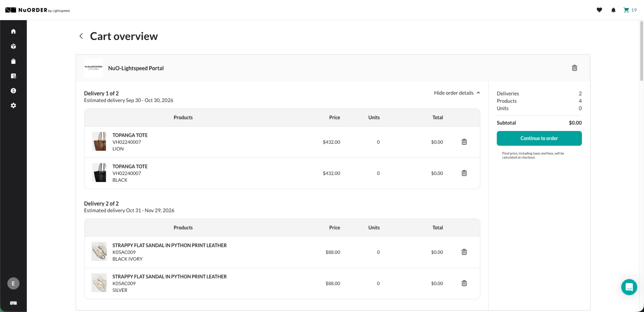Click the Delivery 1 of 2 heading
Viewport: 644px width, 312px height.
(101, 93)
